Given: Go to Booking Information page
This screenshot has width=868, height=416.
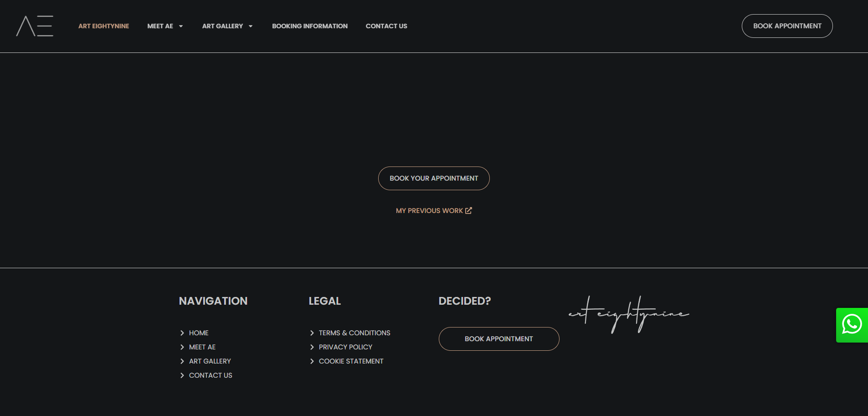Looking at the screenshot, I should 309,26.
